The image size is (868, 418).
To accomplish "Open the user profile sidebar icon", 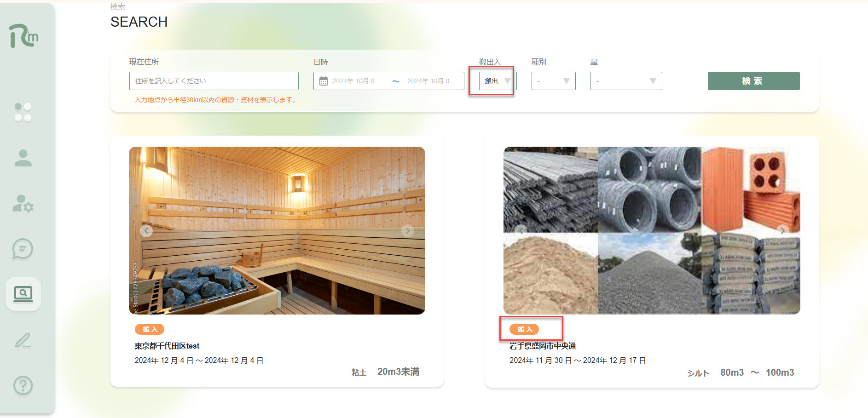I will pyautogui.click(x=23, y=158).
